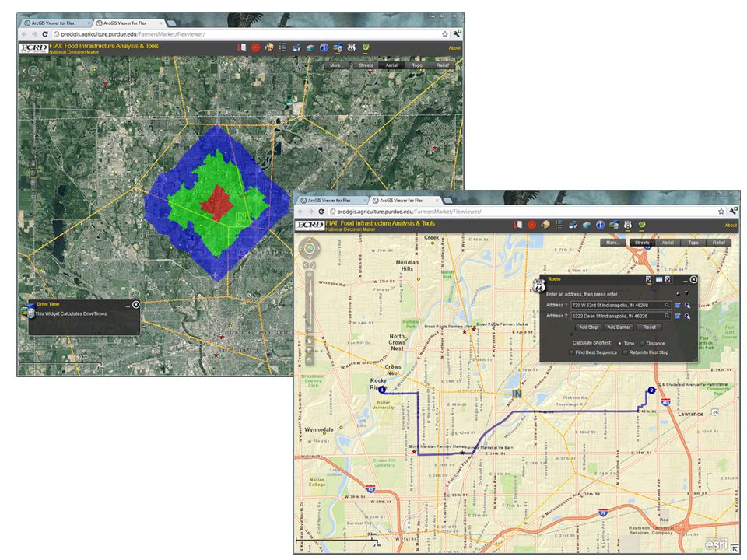Click the Add Stop button
The height and width of the screenshot is (560, 747).
[x=588, y=327]
